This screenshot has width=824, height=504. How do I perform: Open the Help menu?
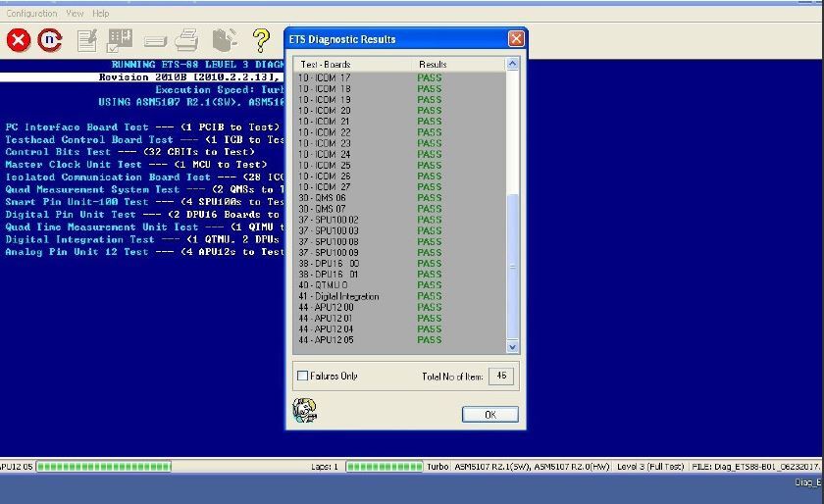[101, 14]
